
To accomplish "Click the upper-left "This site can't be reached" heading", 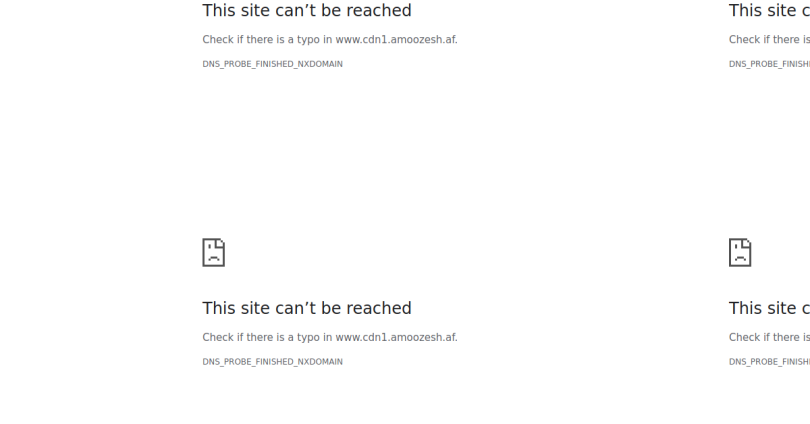I will pos(307,10).
